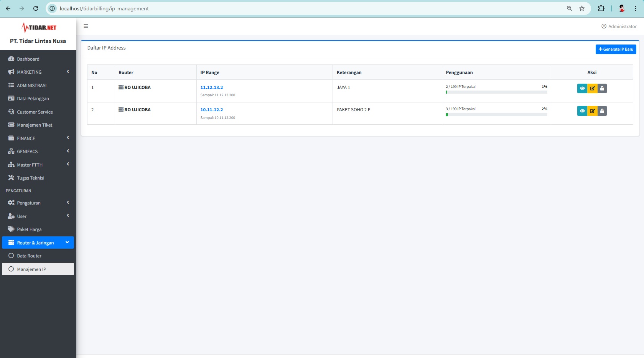Select Manajemen IP submenu item

coord(38,269)
